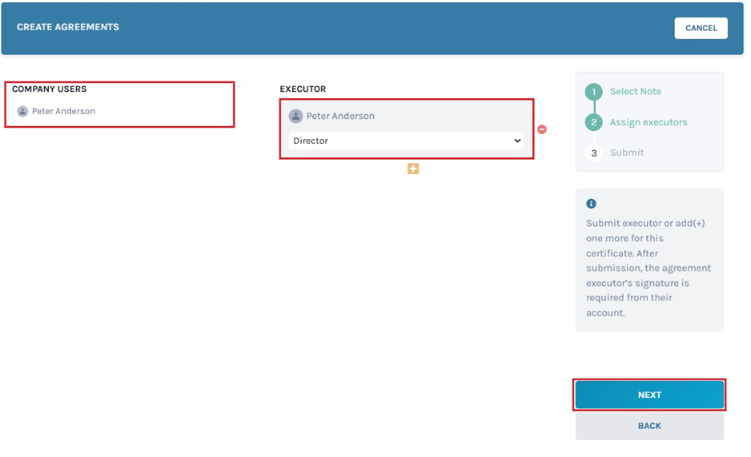Click the Create Agreements header title

[x=68, y=27]
